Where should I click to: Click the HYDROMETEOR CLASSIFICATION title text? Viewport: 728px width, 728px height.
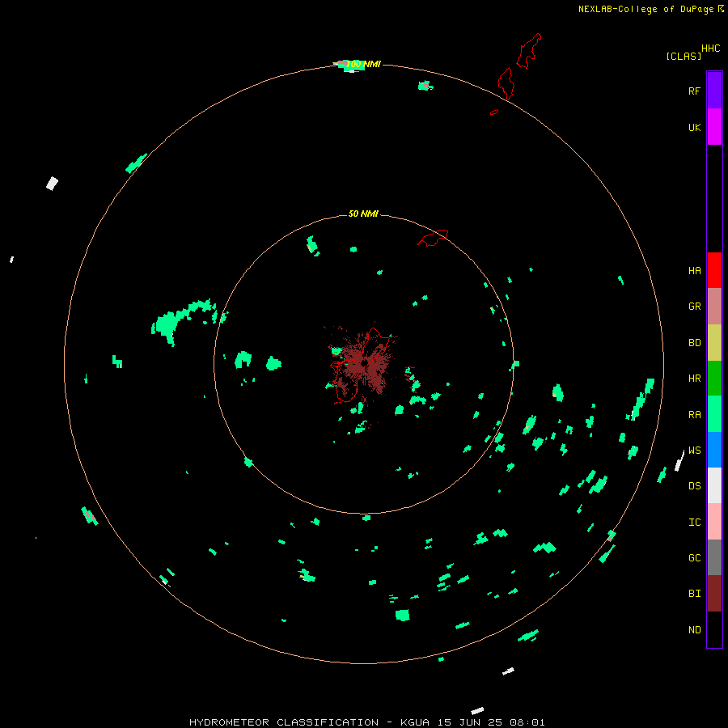(x=284, y=722)
